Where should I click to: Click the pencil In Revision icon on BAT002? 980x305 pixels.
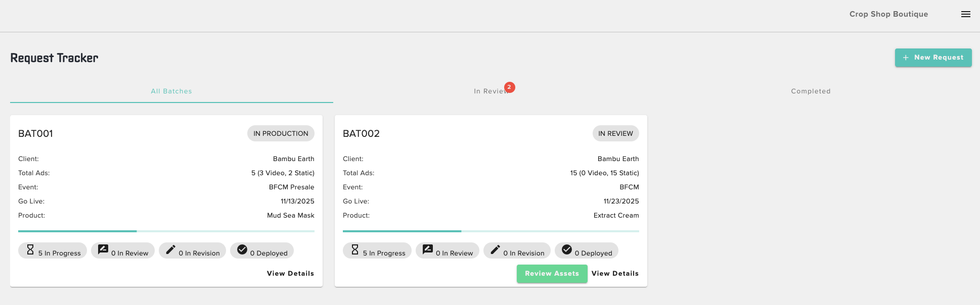(x=495, y=249)
